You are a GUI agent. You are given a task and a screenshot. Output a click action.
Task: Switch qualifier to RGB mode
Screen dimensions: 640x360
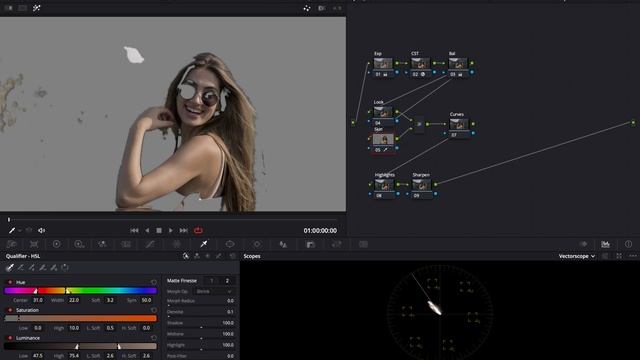tap(197, 256)
